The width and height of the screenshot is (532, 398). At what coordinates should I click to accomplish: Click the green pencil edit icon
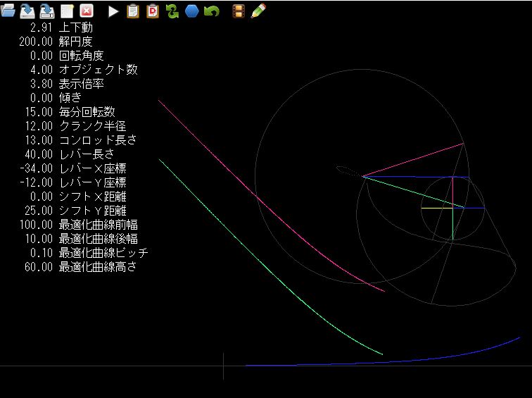click(258, 11)
